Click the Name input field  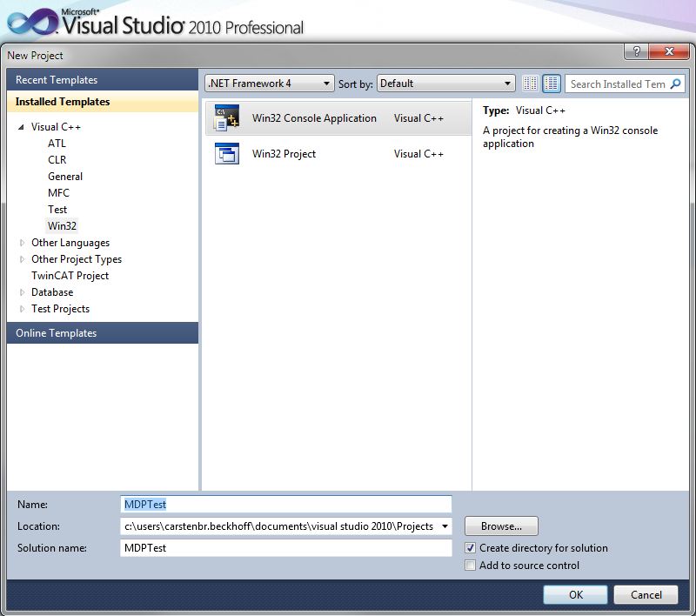tap(286, 504)
